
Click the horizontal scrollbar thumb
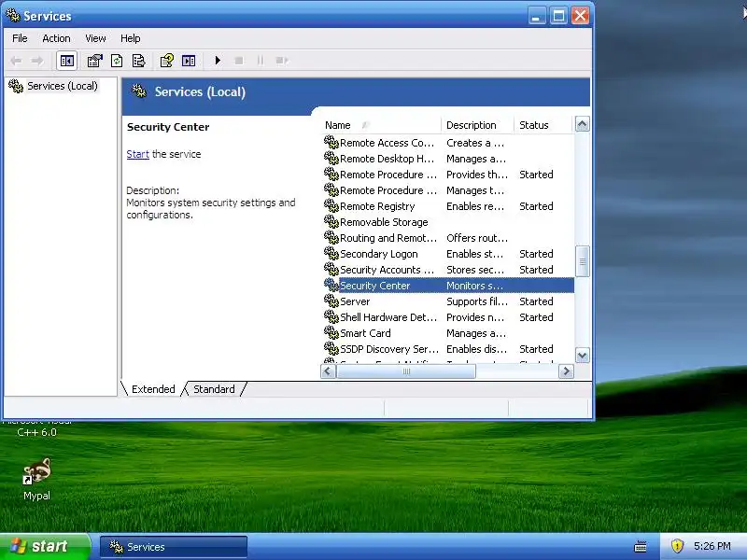[x=406, y=371]
